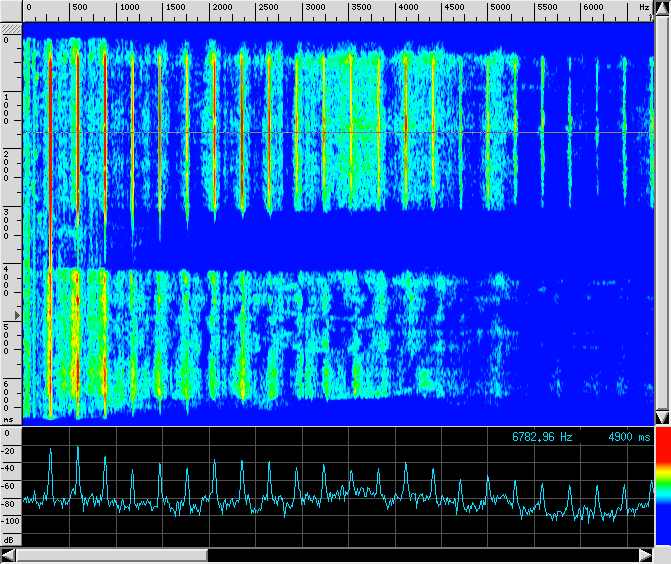Click the down arrow of vertical scrollbar
Viewport: 671px width, 564px height.
tap(661, 417)
